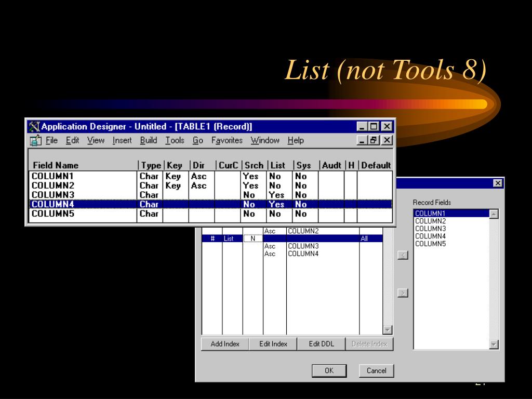
Task: Click the Field Name column header
Action: click(x=56, y=166)
